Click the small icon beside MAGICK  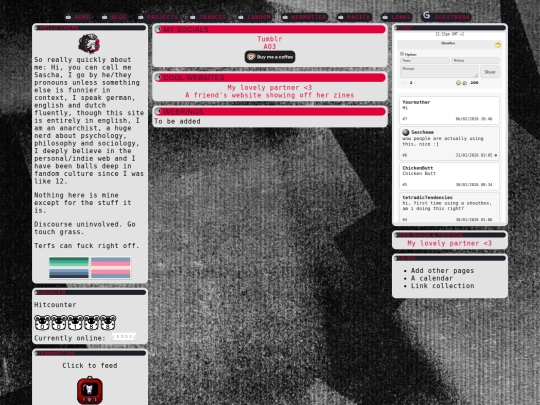pyautogui.click(x=341, y=17)
